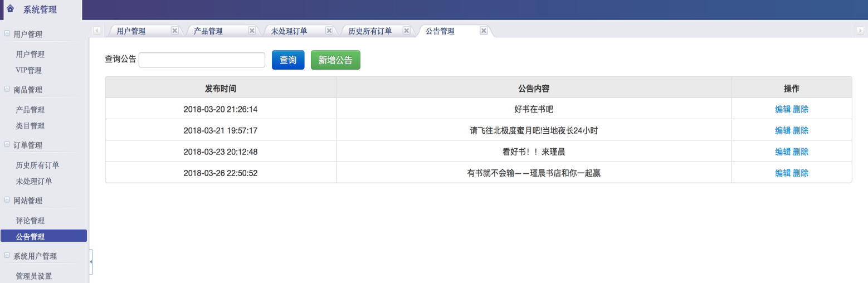This screenshot has width=868, height=283.
Task: Collapse the 网站管理 sidebar group
Action: point(7,200)
